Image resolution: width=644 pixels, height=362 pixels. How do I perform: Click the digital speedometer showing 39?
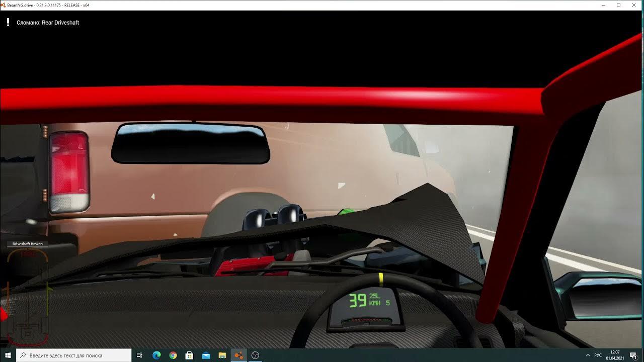(x=358, y=301)
